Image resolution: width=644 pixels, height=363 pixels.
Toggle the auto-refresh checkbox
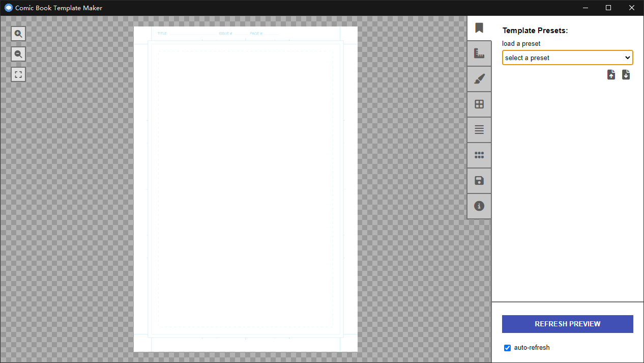(x=507, y=348)
